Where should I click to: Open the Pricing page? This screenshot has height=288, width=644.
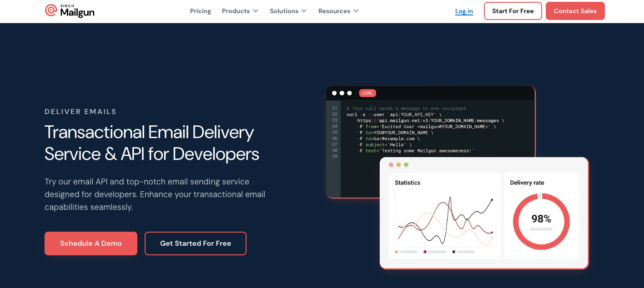[201, 11]
